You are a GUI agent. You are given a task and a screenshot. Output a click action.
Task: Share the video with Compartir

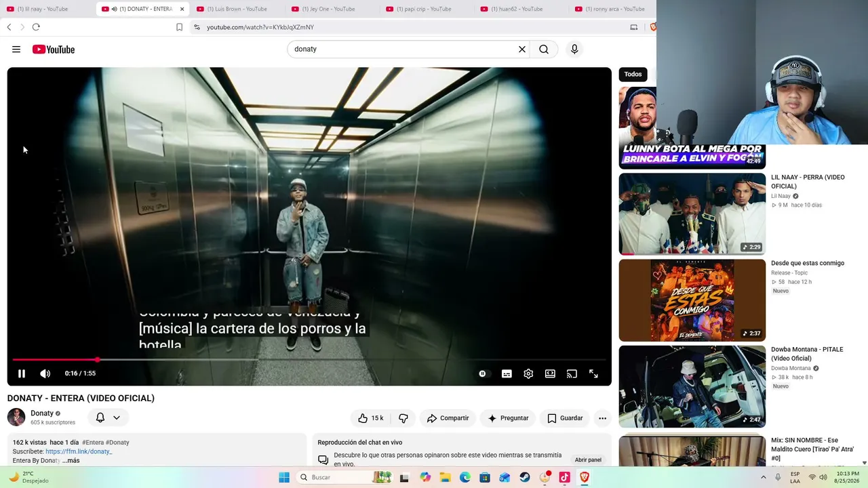(448, 418)
